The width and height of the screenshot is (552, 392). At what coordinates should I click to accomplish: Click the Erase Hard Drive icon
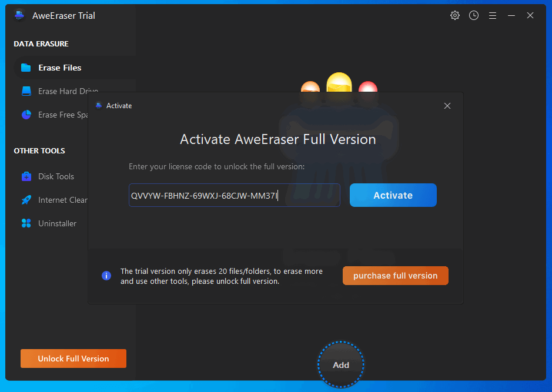(26, 91)
